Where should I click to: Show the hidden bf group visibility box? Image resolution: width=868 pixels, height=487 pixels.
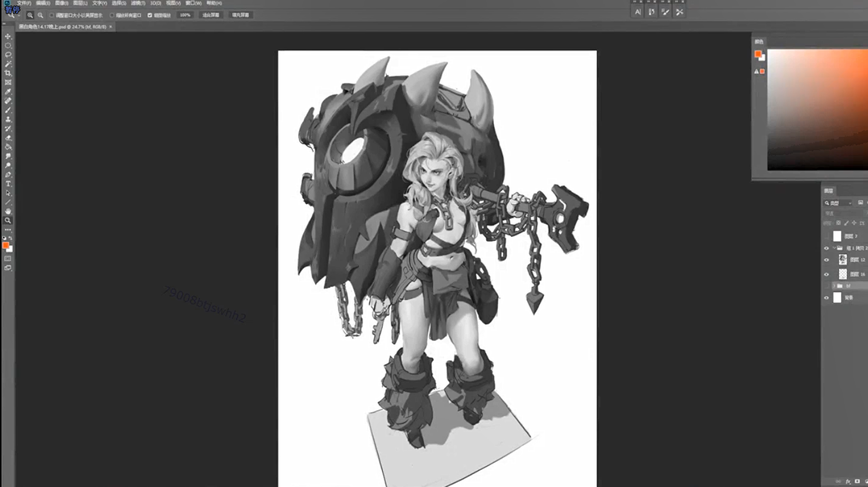(x=827, y=286)
